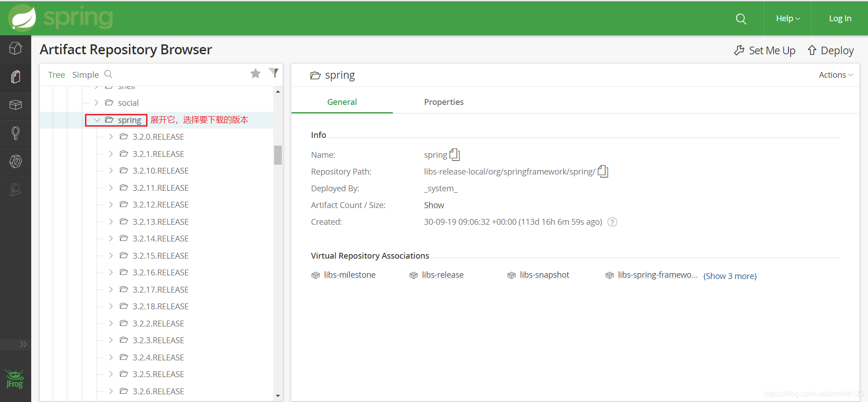Click tree scrollbar down arrow
Screen dimensions: 868x402
(x=278, y=396)
